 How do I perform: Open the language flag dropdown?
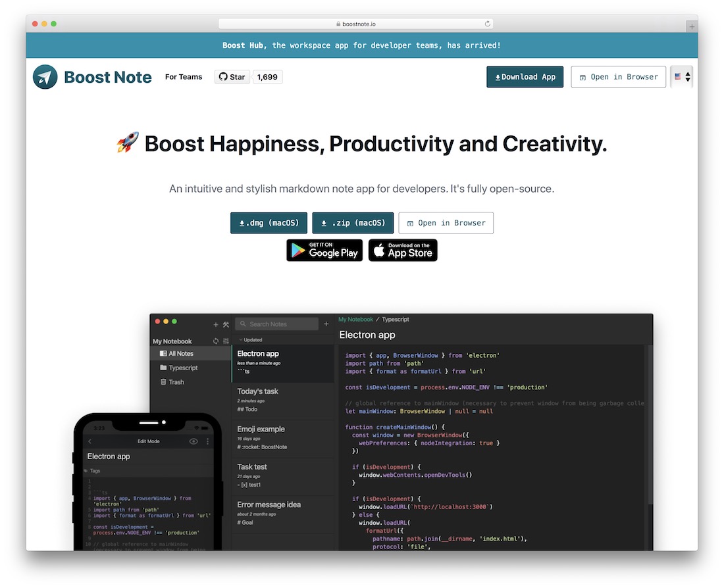[682, 76]
